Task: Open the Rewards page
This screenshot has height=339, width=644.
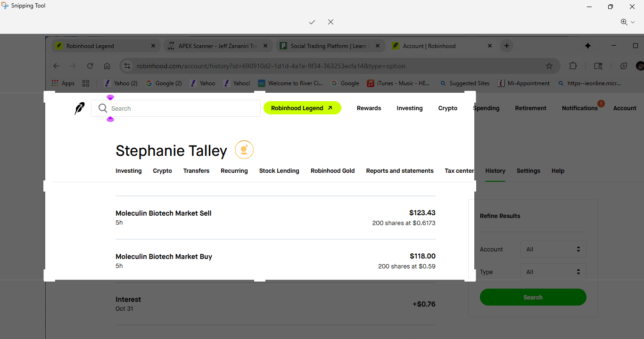Action: click(369, 108)
